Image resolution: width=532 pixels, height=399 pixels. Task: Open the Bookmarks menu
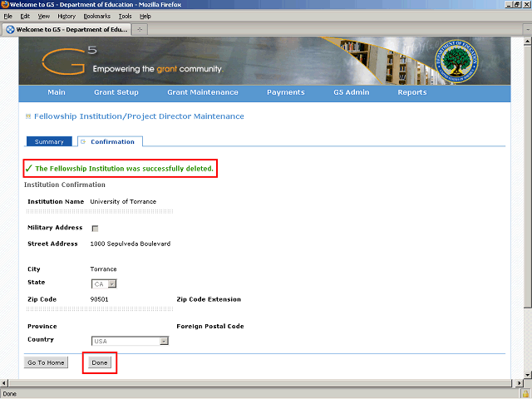97,17
